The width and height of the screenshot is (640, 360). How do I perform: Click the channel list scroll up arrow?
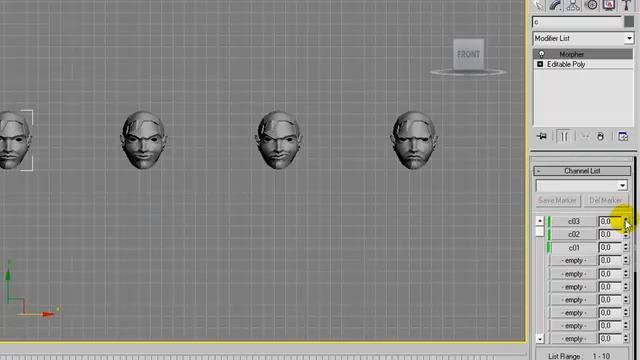pyautogui.click(x=540, y=221)
